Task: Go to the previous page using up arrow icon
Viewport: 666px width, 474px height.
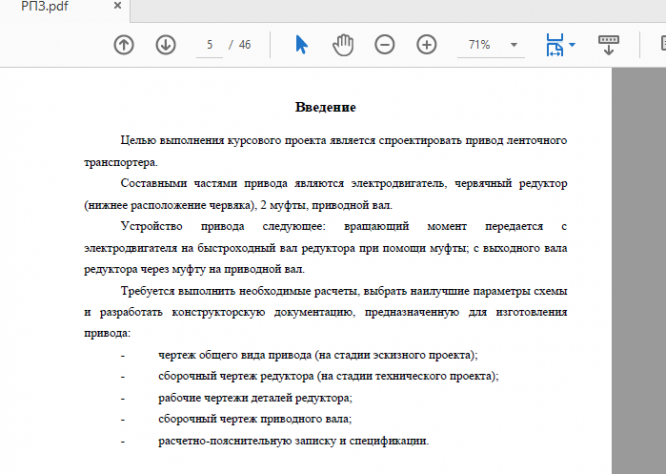Action: [124, 45]
